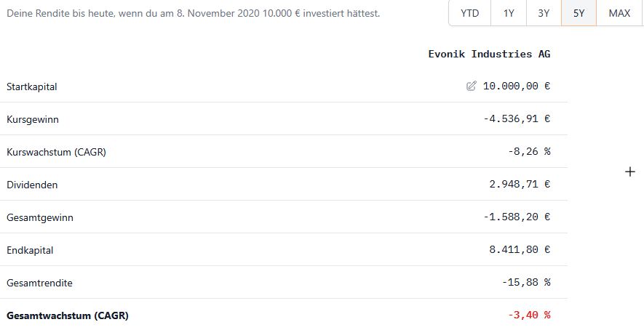This screenshot has height=330, width=644.
Task: Click the Kurswachstum (CAGR) label
Action: [x=50, y=152]
